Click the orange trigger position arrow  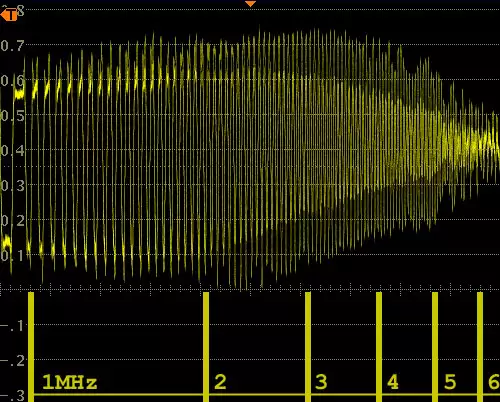point(250,4)
